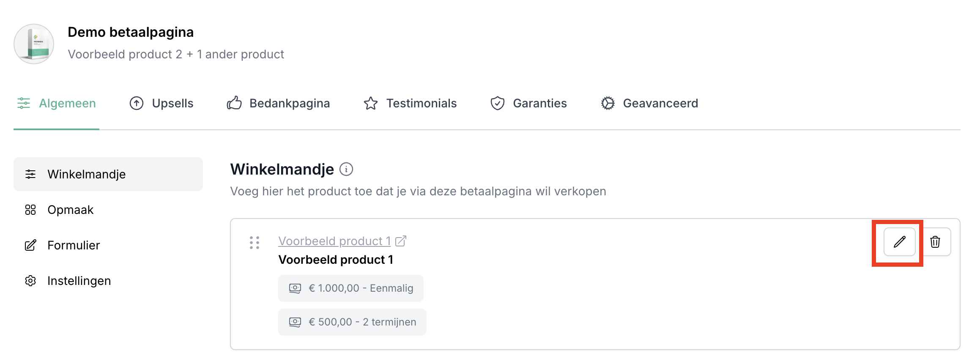Click the info icon beside Winkelmandje heading
Viewport: 980px width, 361px height.
pos(346,169)
